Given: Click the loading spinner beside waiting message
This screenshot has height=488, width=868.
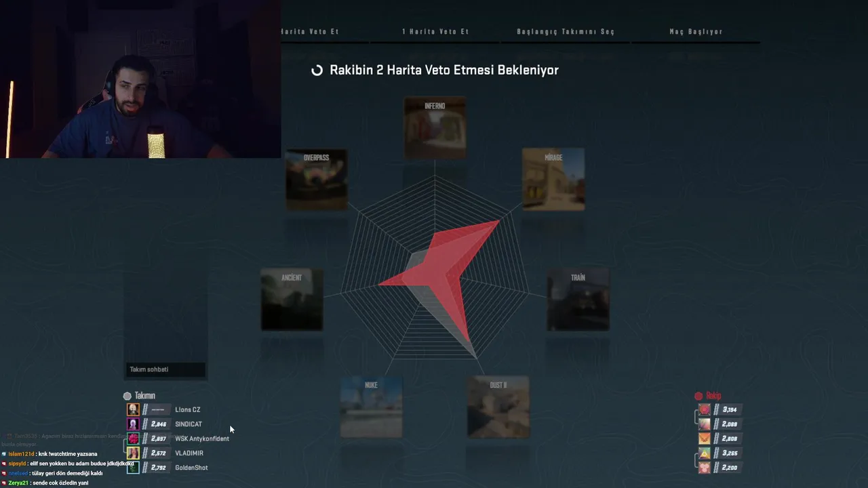Looking at the screenshot, I should pos(317,70).
